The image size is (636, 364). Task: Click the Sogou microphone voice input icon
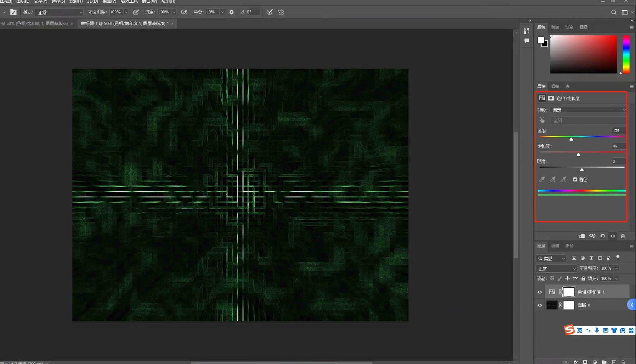click(597, 330)
